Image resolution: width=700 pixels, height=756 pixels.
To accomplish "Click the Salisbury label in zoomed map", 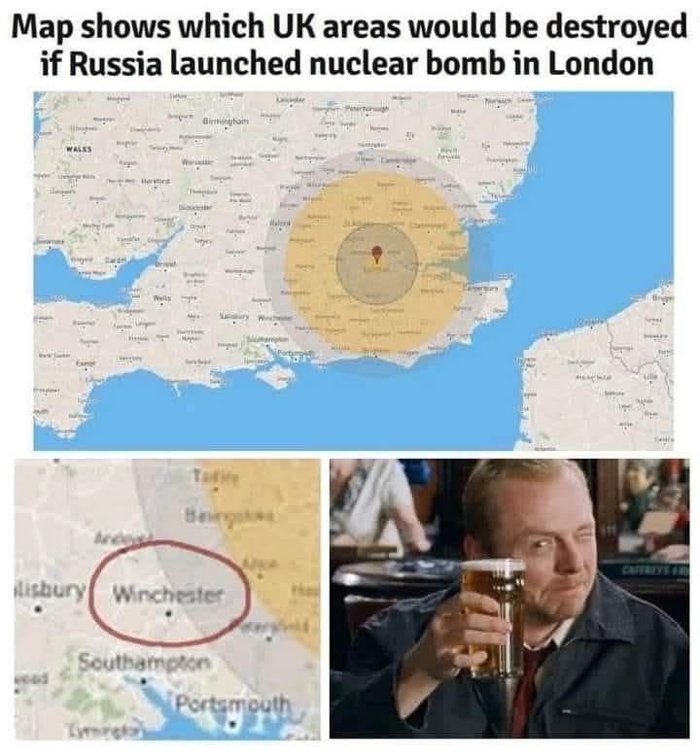I will (x=51, y=589).
